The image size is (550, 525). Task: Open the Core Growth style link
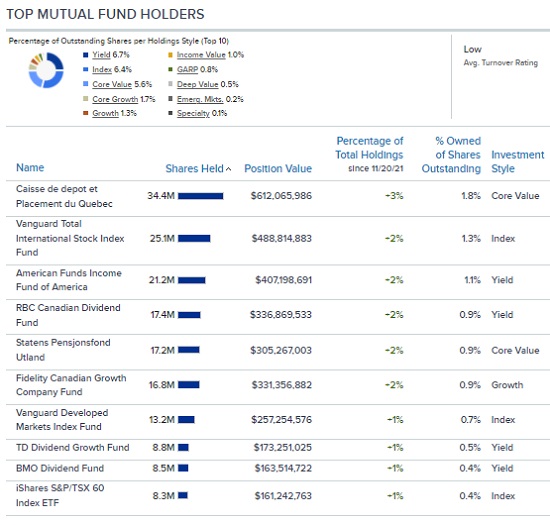tap(115, 99)
